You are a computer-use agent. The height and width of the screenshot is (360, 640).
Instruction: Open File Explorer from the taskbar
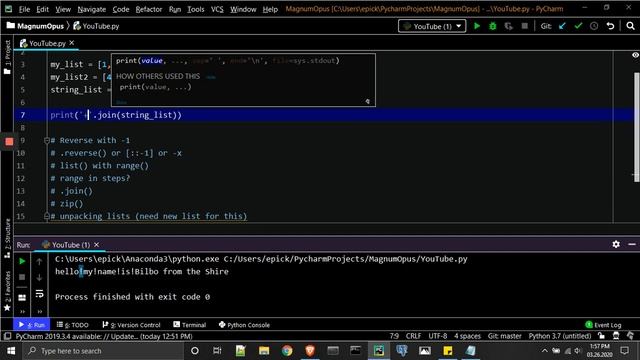pyautogui.click(x=264, y=351)
